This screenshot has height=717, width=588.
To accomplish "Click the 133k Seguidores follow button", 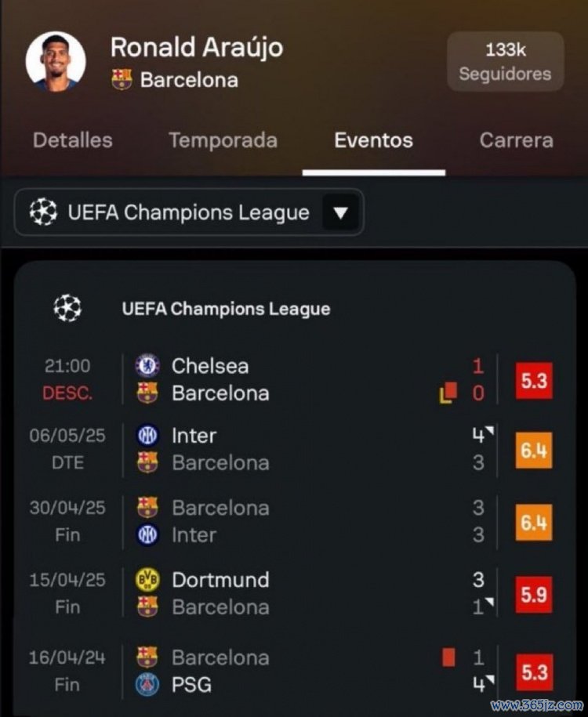I will (505, 62).
